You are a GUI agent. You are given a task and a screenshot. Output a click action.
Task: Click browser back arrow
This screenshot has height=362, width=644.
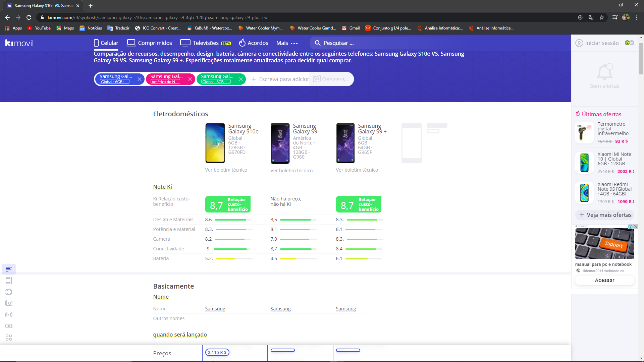pos(7,17)
